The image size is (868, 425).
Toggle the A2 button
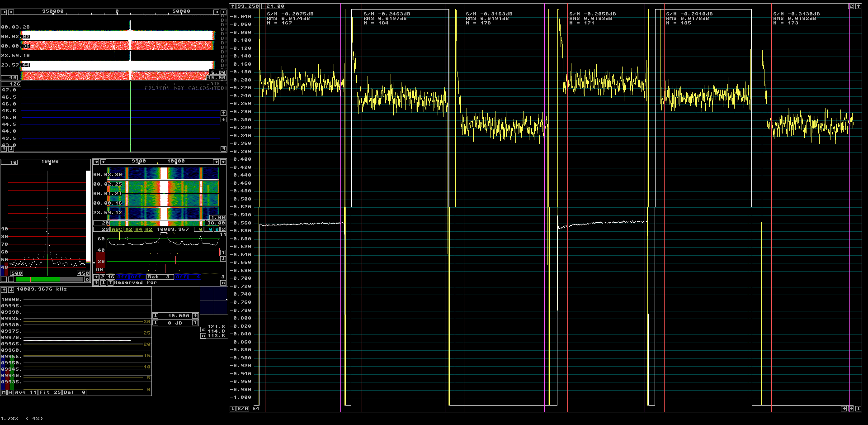(x=129, y=229)
